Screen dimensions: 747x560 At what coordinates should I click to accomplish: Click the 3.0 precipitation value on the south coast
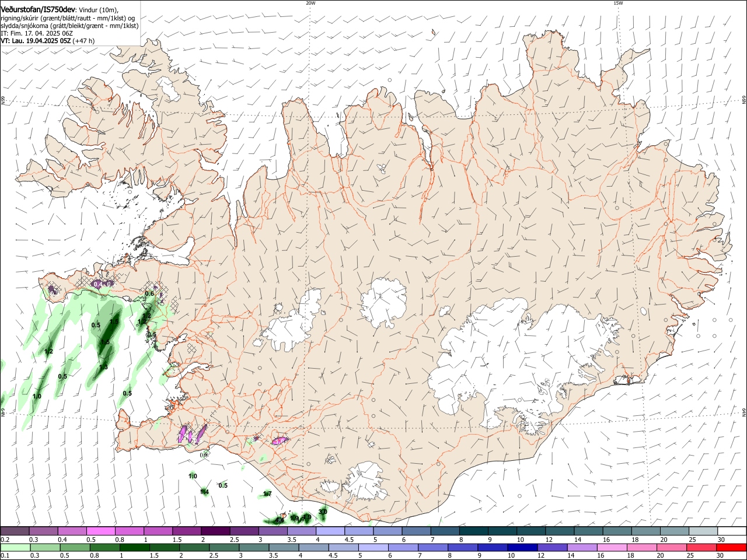point(323,512)
